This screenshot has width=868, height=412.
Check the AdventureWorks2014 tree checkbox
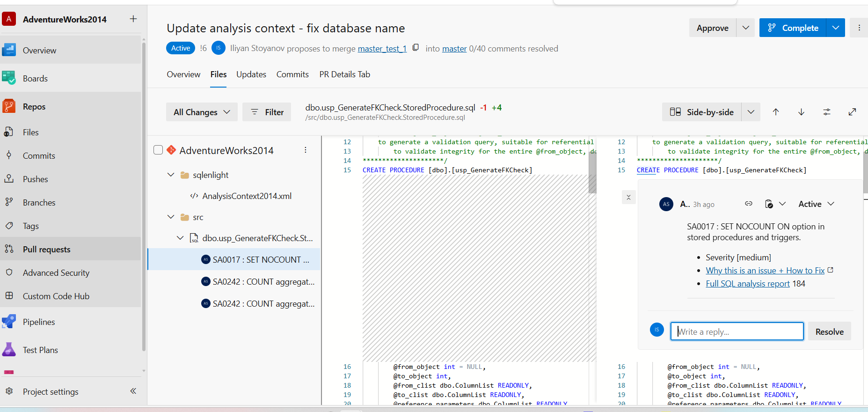point(158,150)
